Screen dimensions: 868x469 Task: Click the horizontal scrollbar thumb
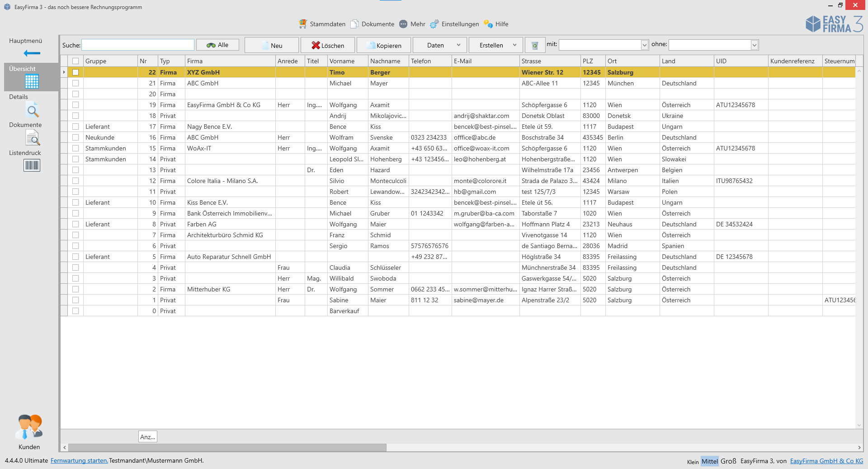(x=227, y=447)
